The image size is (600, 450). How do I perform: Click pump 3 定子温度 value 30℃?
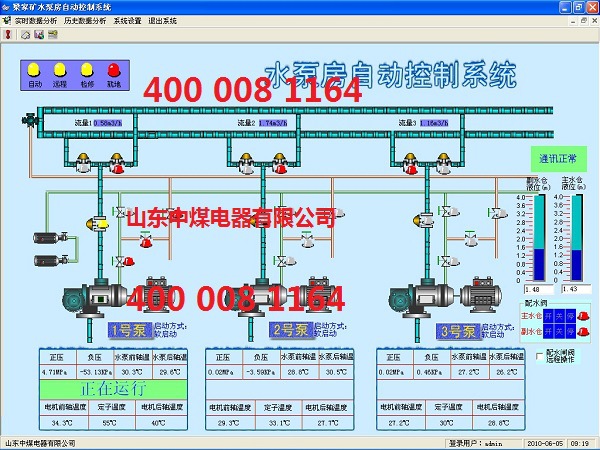click(447, 423)
